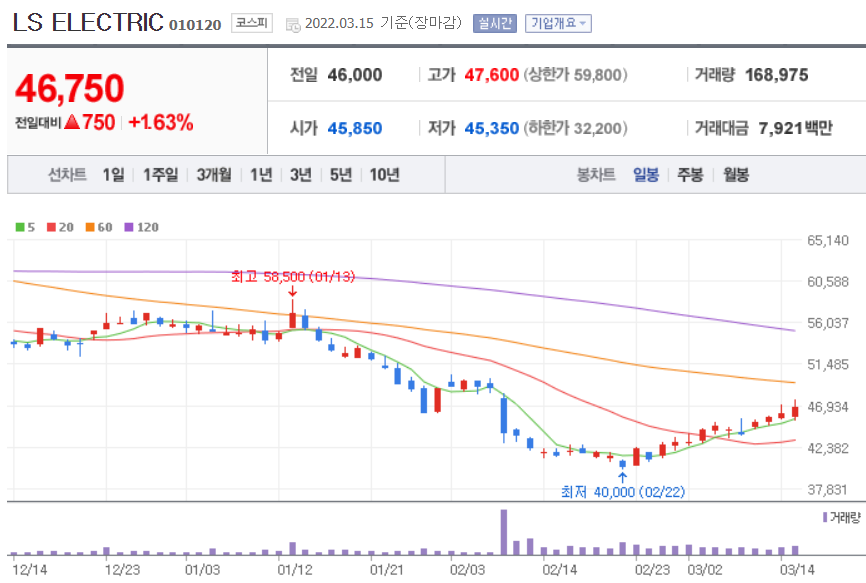
Task: Click the 고가 47,600 value
Action: [492, 75]
